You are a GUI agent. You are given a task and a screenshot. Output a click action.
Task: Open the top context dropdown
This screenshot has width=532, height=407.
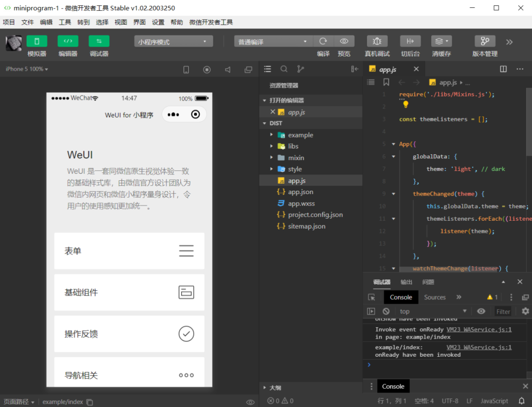click(433, 311)
